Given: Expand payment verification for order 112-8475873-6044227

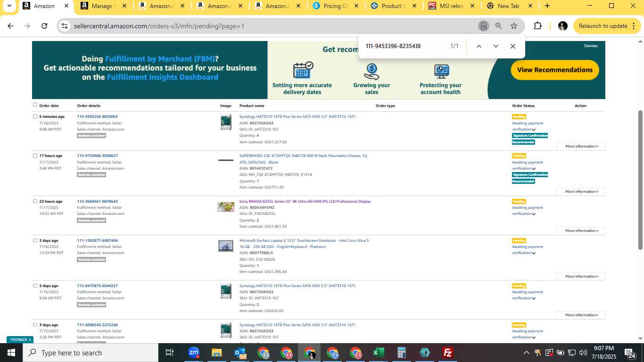Looking at the screenshot, I should [534, 298].
